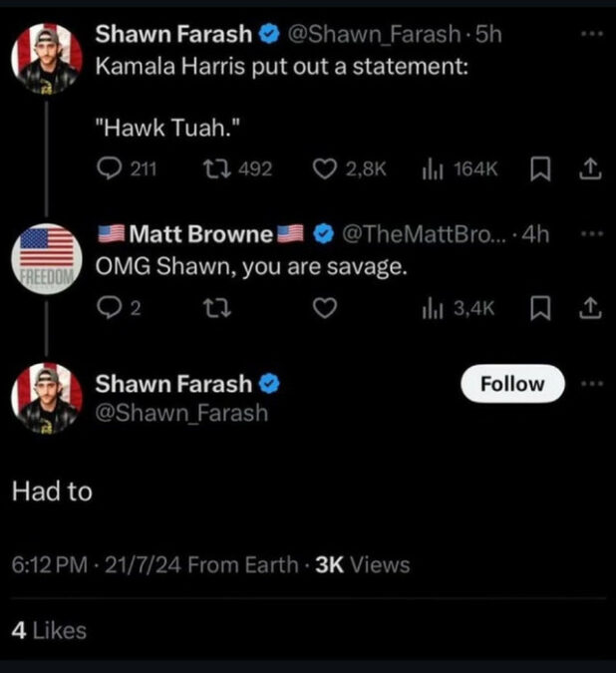Share Matt Browne's reply
Screen dimensions: 616x673
(589, 308)
